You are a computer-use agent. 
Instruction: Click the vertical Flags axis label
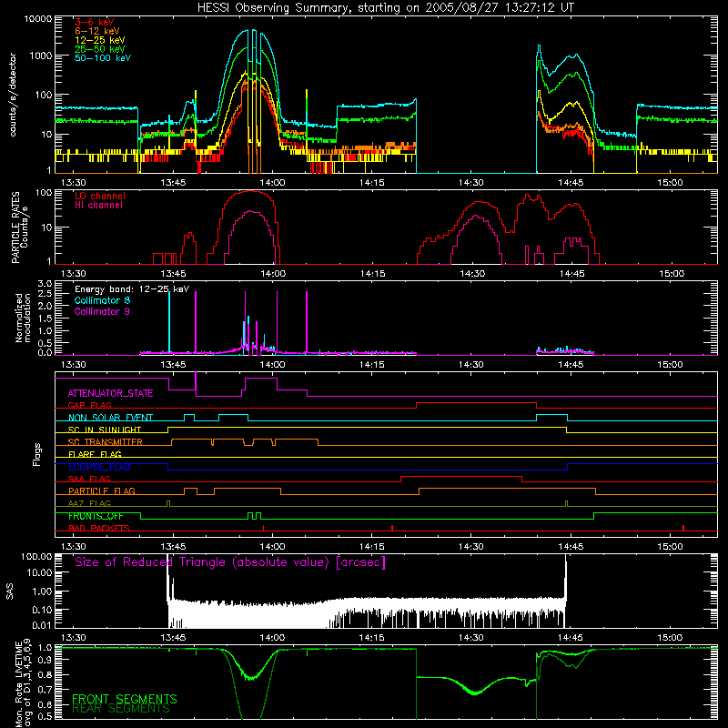point(37,454)
